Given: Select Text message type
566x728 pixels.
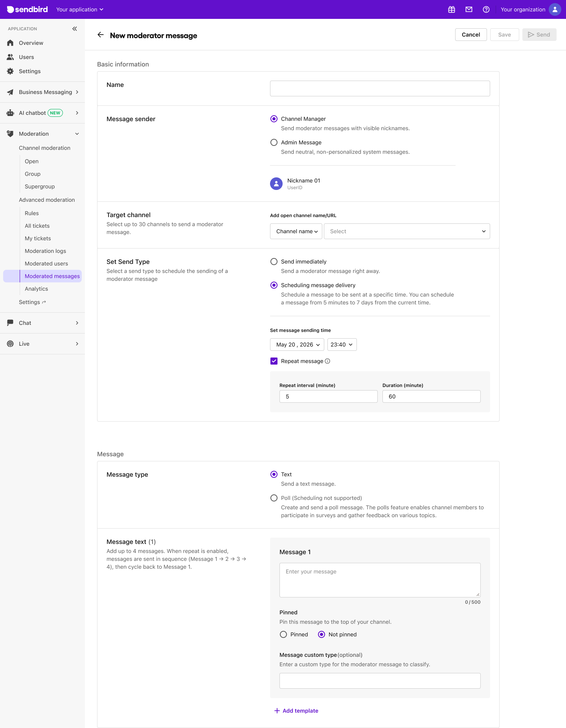Looking at the screenshot, I should [274, 474].
